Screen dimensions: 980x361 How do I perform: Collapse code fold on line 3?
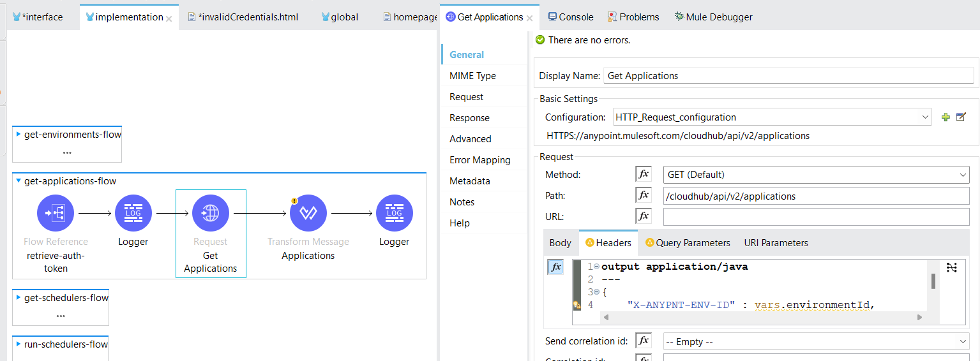[596, 292]
